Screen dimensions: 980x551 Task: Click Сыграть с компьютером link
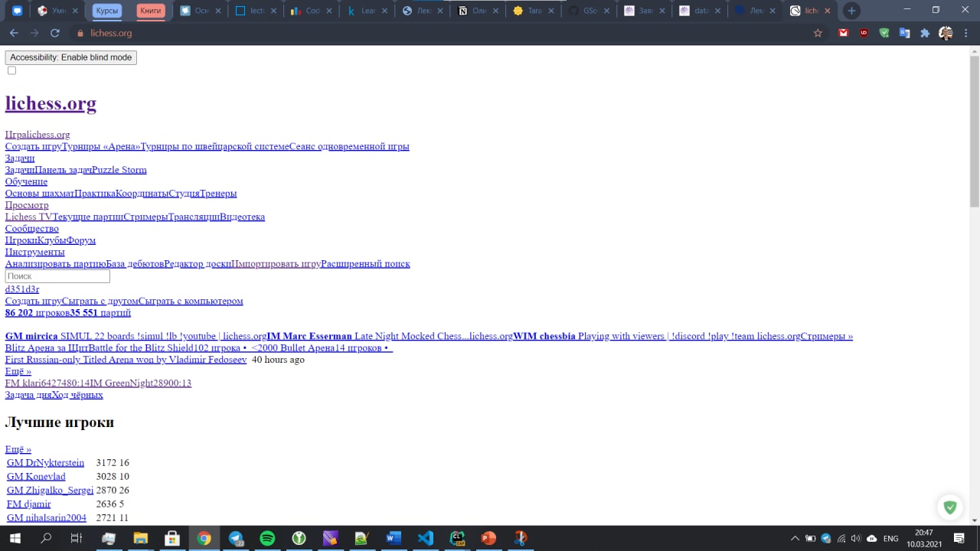click(191, 301)
